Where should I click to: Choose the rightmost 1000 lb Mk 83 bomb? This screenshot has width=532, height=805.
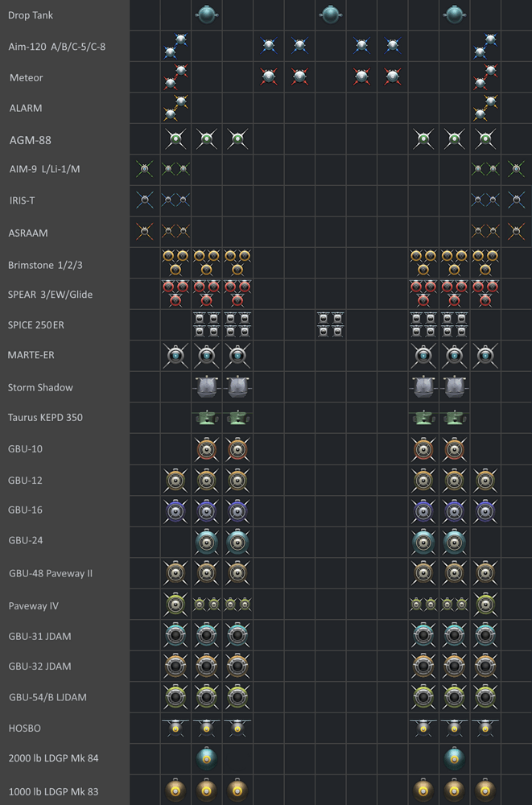click(485, 790)
